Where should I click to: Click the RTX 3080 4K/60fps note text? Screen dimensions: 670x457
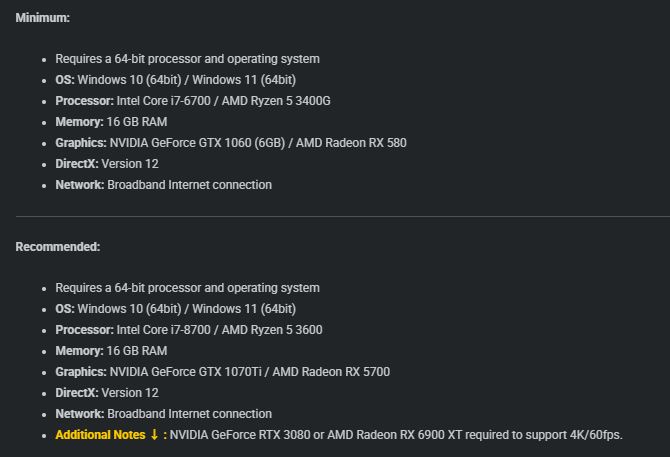[x=396, y=435]
